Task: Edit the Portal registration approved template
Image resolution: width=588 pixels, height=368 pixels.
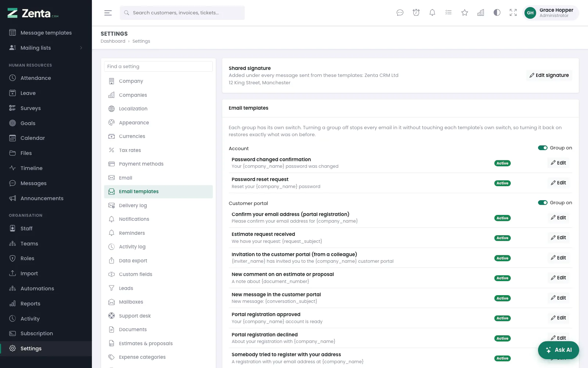Action: click(x=558, y=318)
